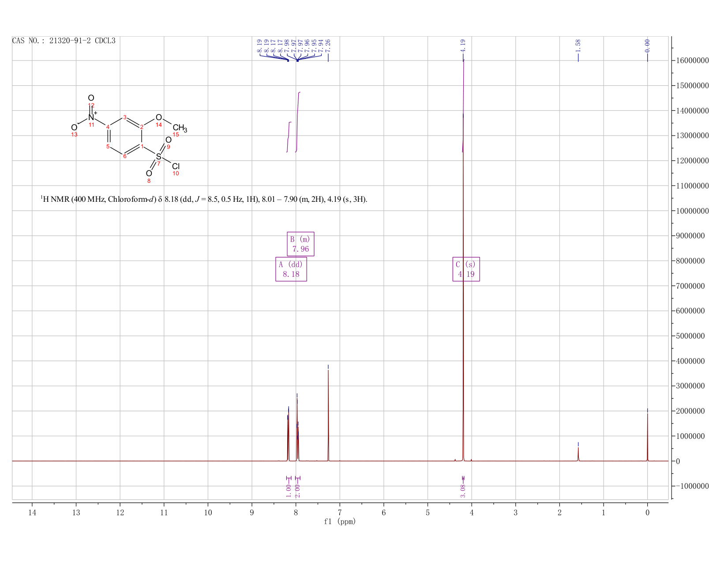Click the TMS peak at 0 ppm
This screenshot has width=728, height=563.
(x=647, y=437)
